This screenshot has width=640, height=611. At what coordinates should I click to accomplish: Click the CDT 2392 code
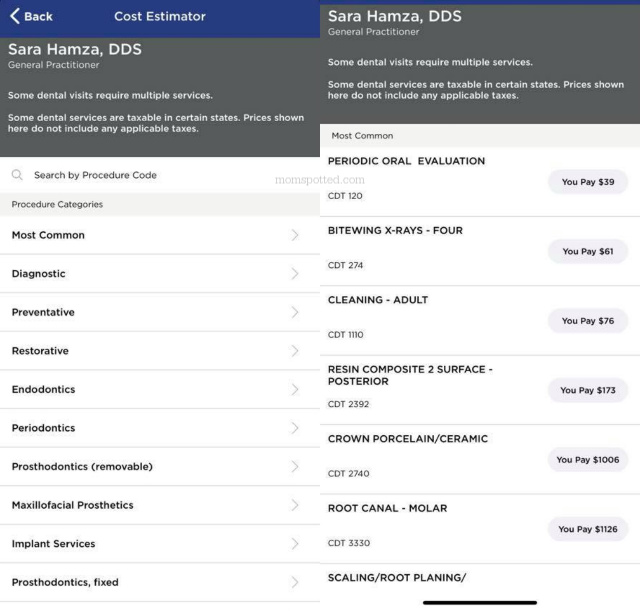pos(348,404)
